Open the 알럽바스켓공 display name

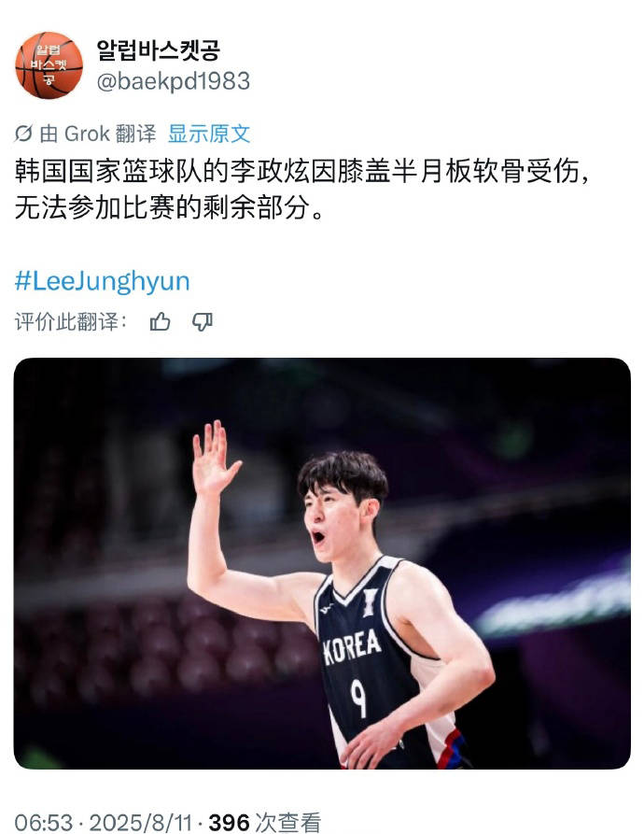click(x=158, y=50)
